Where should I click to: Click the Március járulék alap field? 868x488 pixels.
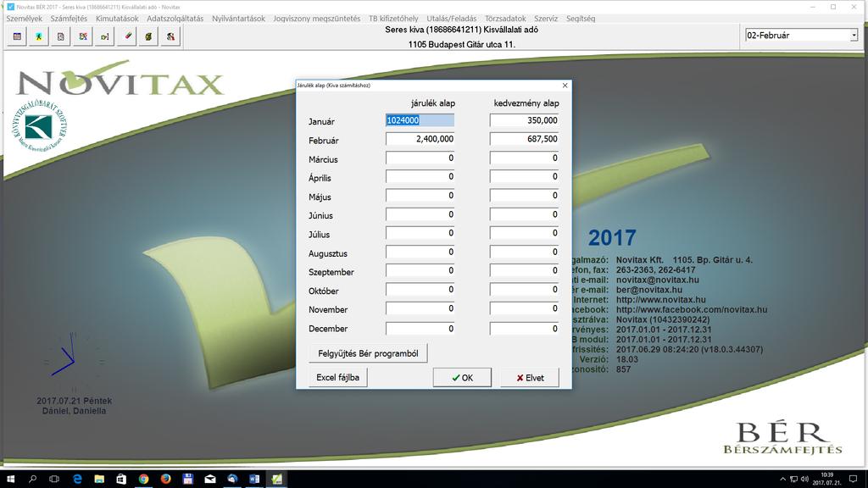click(x=420, y=158)
